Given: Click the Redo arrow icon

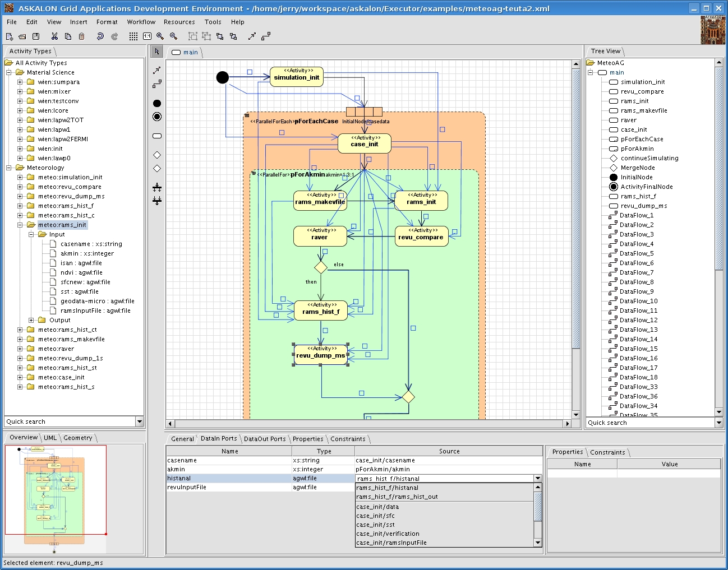Looking at the screenshot, I should (x=114, y=36).
